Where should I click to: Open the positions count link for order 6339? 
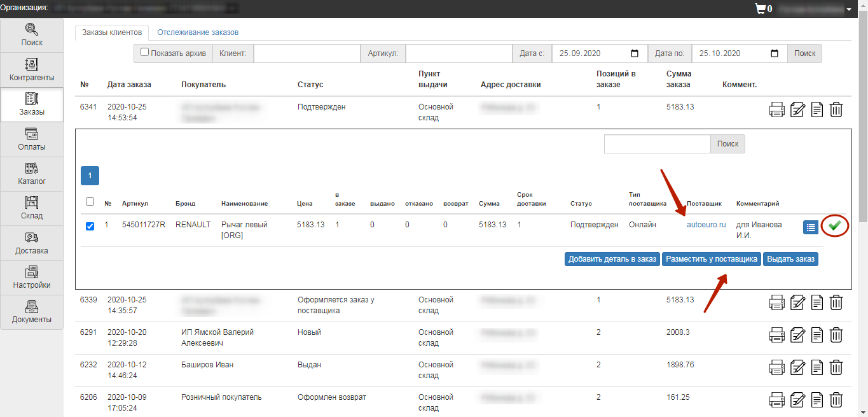coord(598,300)
